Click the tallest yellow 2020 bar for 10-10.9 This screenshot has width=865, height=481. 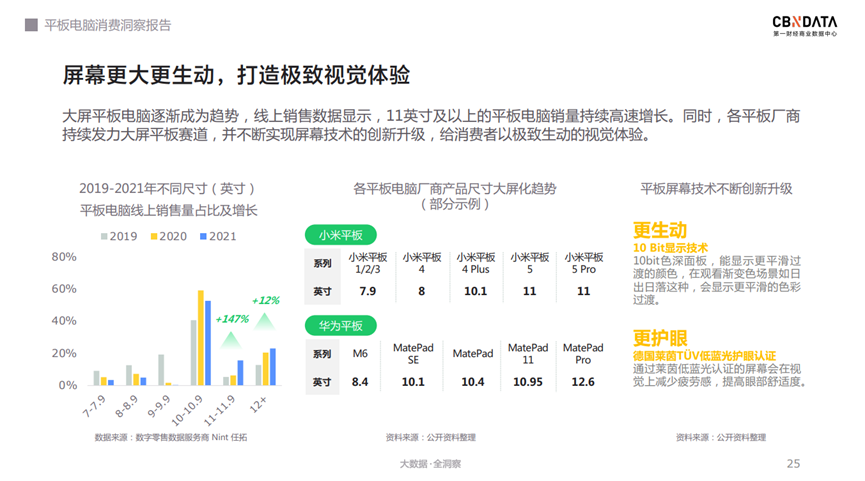[201, 338]
